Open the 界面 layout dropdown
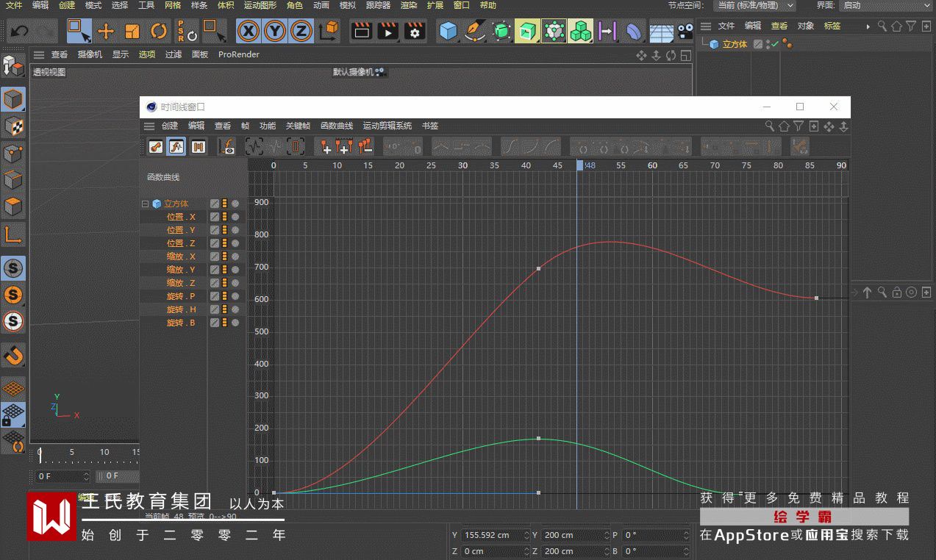Screen dimensions: 936x560 887,5
